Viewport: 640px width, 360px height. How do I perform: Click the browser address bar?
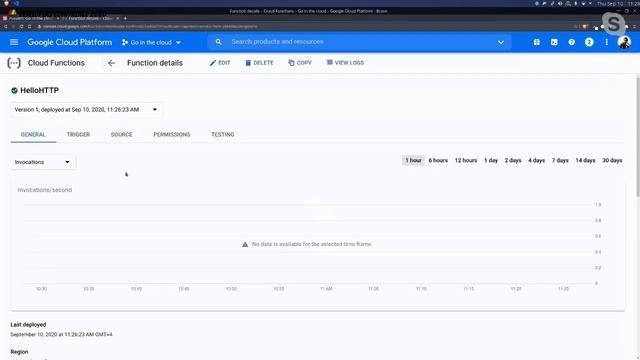tap(306, 26)
